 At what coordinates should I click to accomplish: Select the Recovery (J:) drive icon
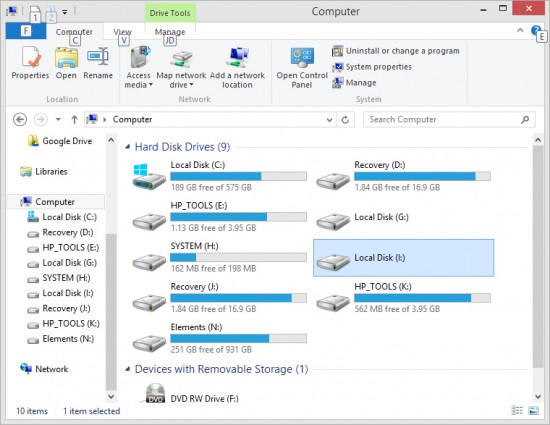[149, 302]
